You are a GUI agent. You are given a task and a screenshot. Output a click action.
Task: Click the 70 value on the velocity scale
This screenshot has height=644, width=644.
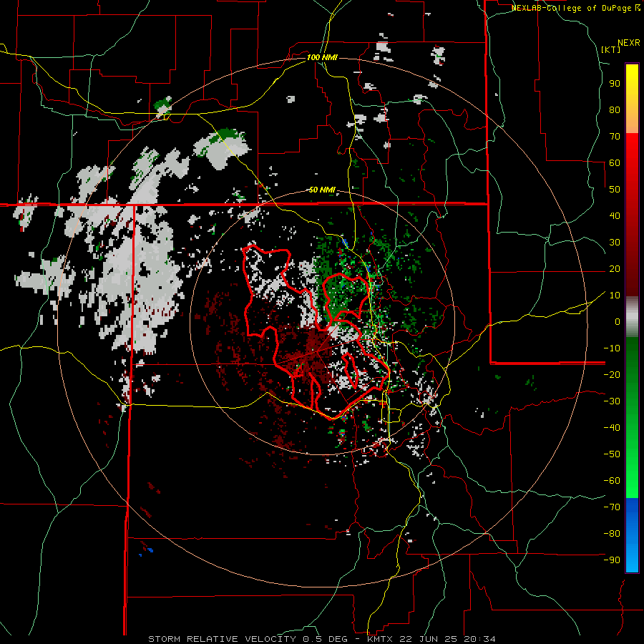coord(615,137)
